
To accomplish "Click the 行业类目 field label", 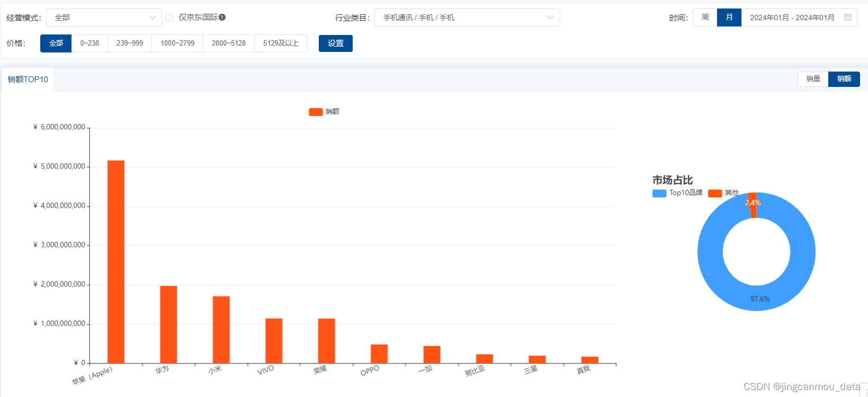I will coord(352,18).
